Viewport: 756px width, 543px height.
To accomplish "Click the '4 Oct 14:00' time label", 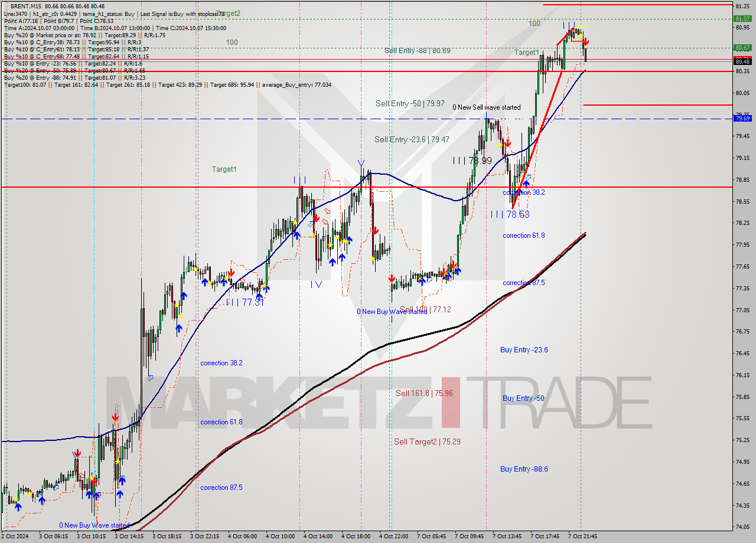I will click(318, 537).
